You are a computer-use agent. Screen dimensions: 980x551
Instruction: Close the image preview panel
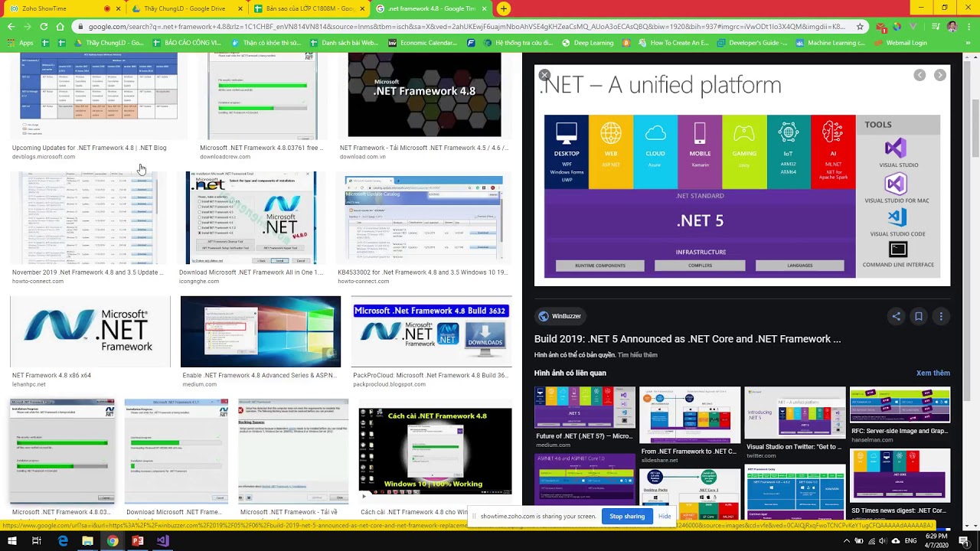tap(544, 75)
